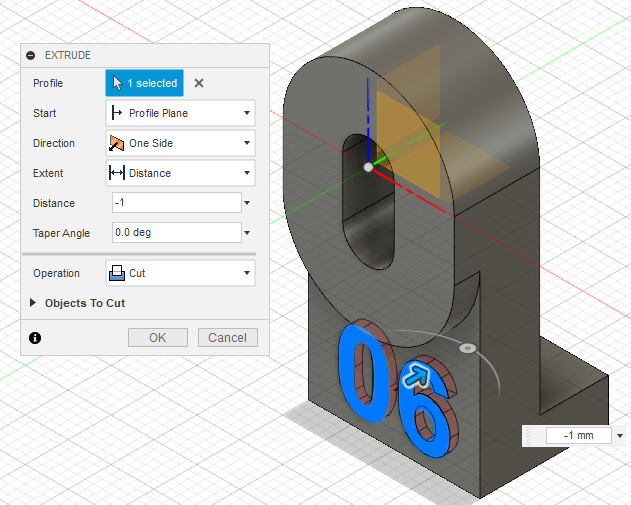Click the white origin point on model
The width and height of the screenshot is (631, 505).
tap(368, 167)
